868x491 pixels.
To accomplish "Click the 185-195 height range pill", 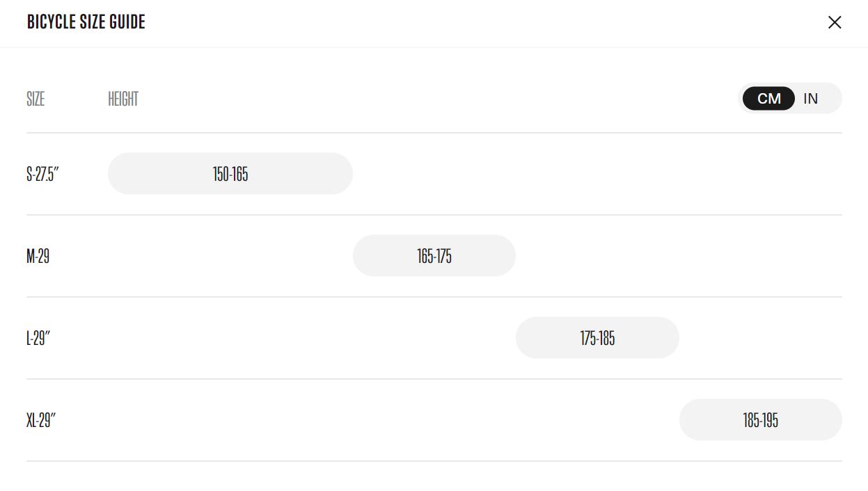I will [x=761, y=420].
